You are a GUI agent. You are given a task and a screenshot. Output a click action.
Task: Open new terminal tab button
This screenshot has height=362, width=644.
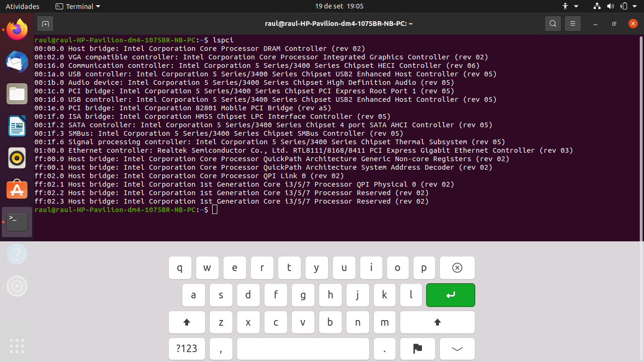coord(45,24)
